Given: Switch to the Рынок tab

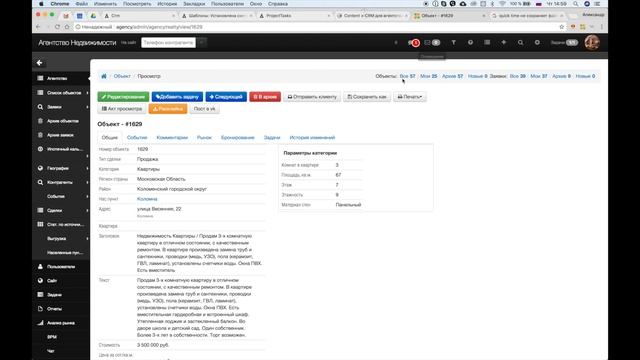Looking at the screenshot, I should point(204,138).
